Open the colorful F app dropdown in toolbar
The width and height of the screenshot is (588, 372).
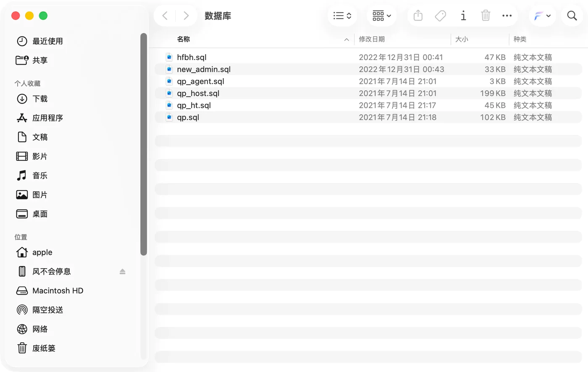pos(542,16)
